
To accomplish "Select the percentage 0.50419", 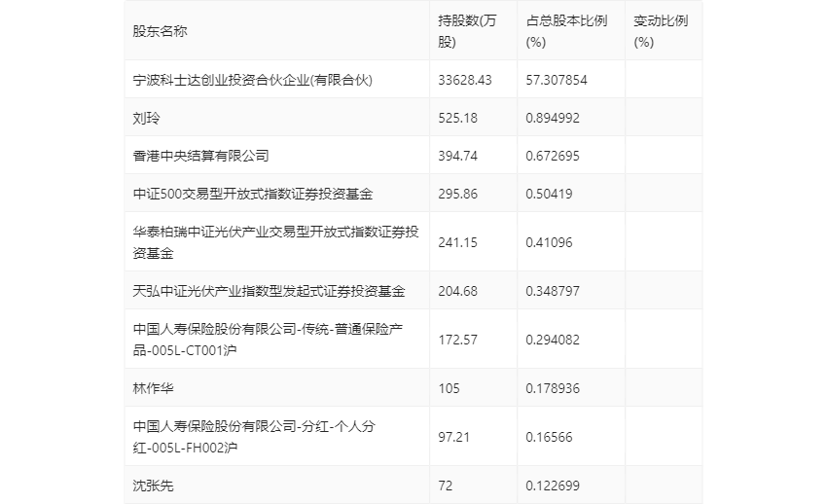I will pyautogui.click(x=549, y=194).
